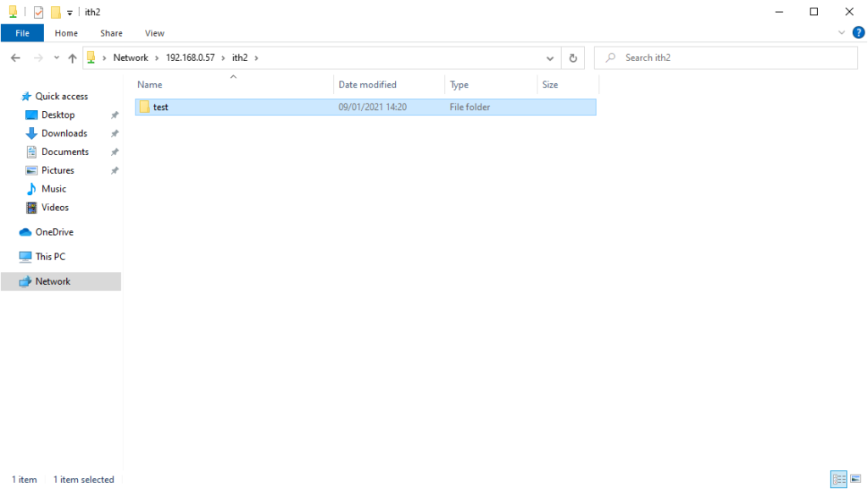Sort by the Date modified column header
The width and height of the screenshot is (868, 489).
(368, 85)
